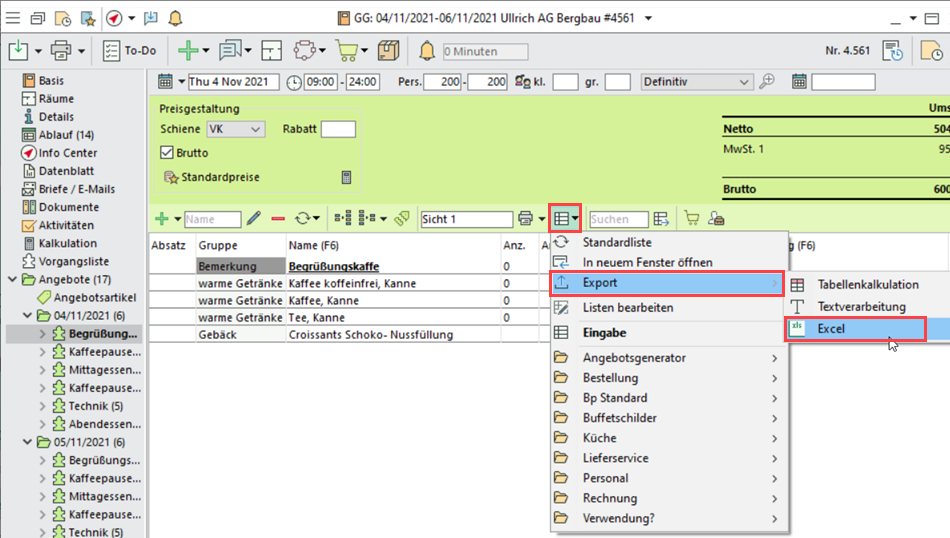This screenshot has width=950, height=538.
Task: Click the To-Do toolbar button
Action: click(128, 51)
